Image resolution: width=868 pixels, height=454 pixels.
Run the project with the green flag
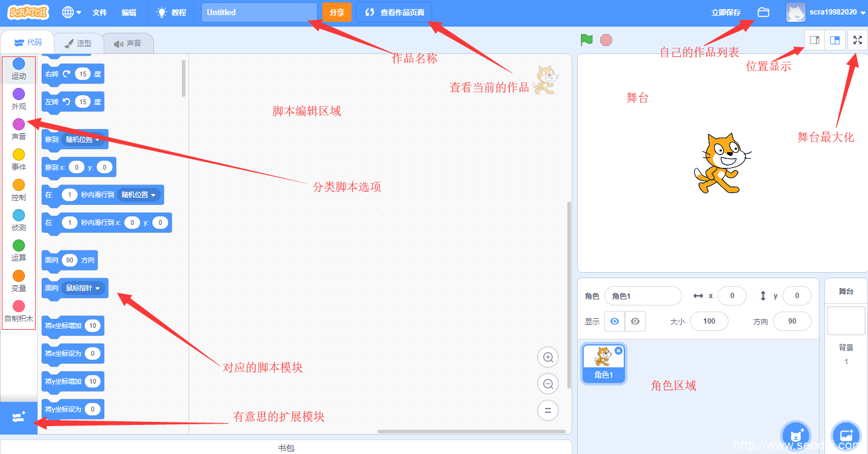point(586,39)
